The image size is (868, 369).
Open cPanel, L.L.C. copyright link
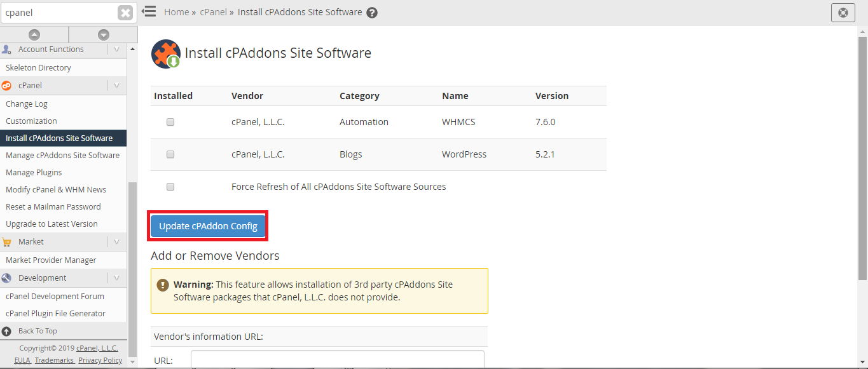click(97, 348)
